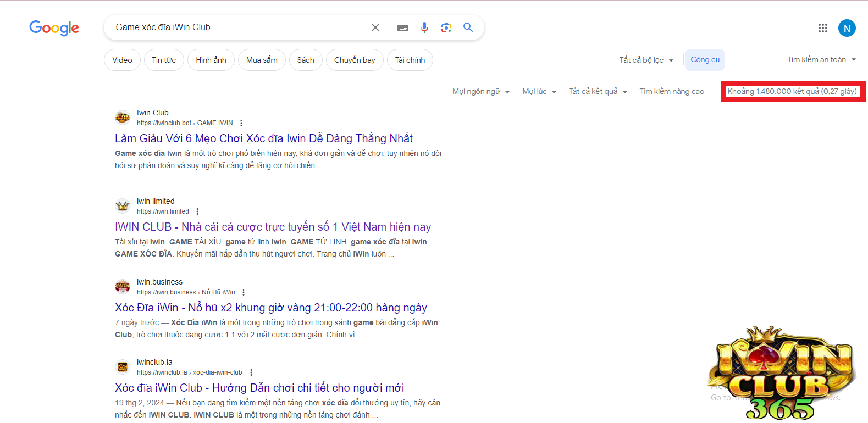Open the Mọi lúc time dropdown

pos(539,91)
